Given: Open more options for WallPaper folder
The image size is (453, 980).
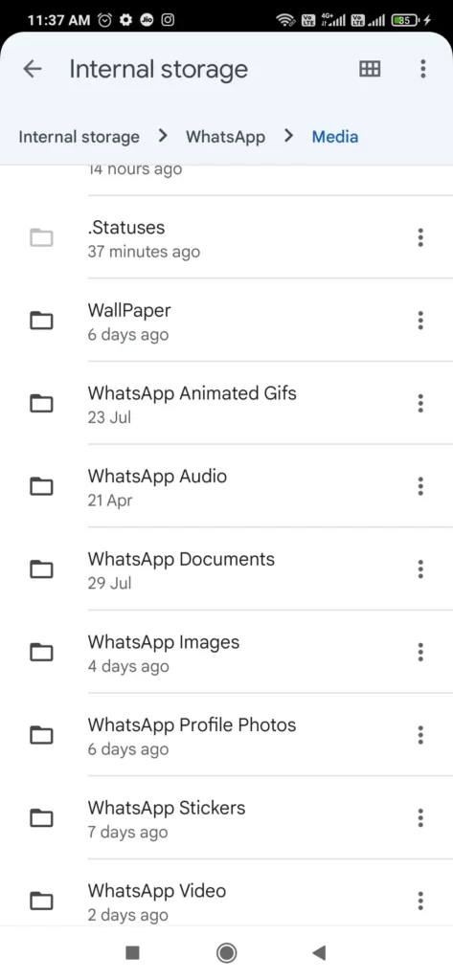Looking at the screenshot, I should [x=420, y=321].
